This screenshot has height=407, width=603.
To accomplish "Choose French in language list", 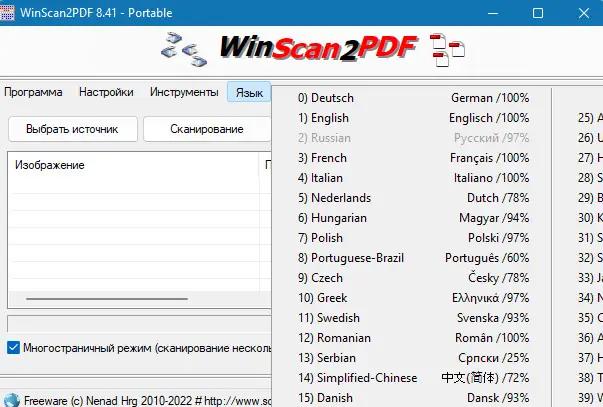I will point(413,158).
